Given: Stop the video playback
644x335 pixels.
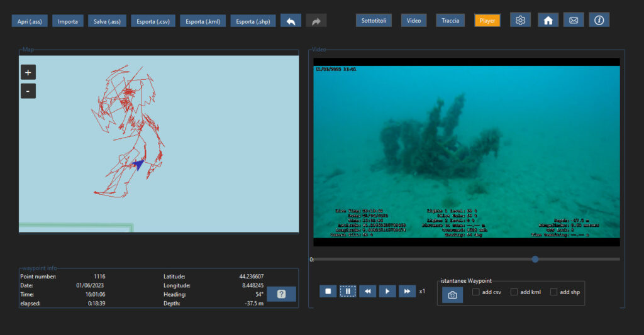Looking at the screenshot, I should coord(328,291).
